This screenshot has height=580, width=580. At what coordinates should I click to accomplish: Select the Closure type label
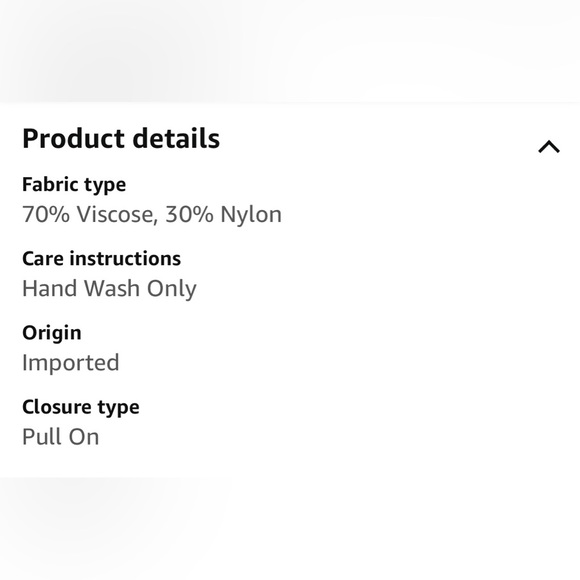pyautogui.click(x=81, y=408)
